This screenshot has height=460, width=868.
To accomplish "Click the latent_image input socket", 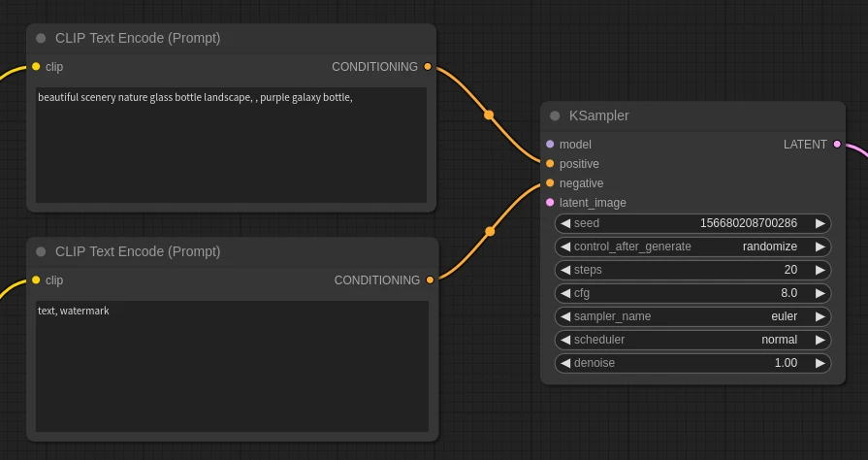I will [x=550, y=203].
